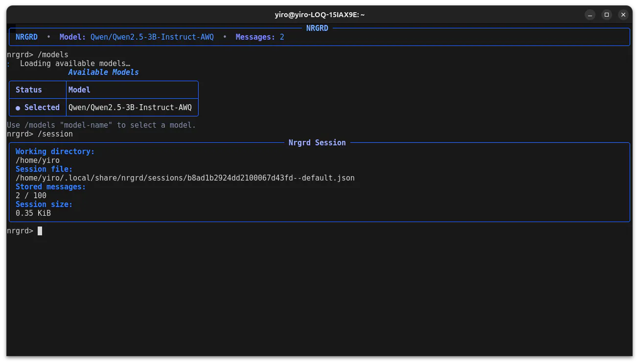Select the 'Available Models' heading
Image resolution: width=639 pixels, height=364 pixels.
click(x=103, y=72)
